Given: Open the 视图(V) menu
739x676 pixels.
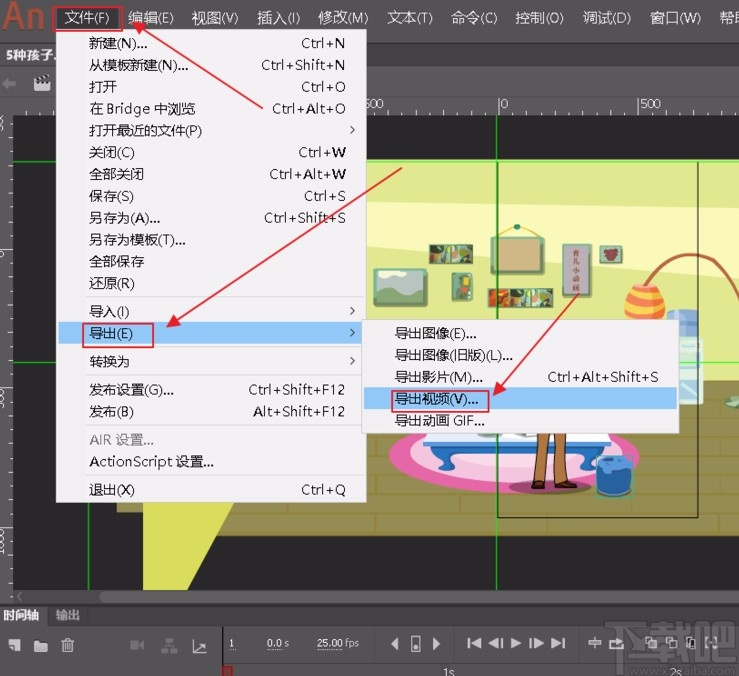Looking at the screenshot, I should pyautogui.click(x=215, y=18).
